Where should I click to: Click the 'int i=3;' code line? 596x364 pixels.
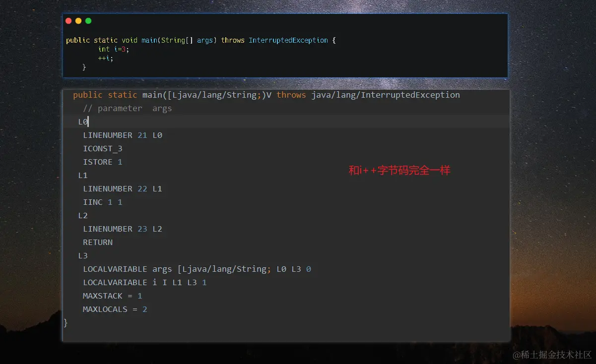pyautogui.click(x=114, y=49)
